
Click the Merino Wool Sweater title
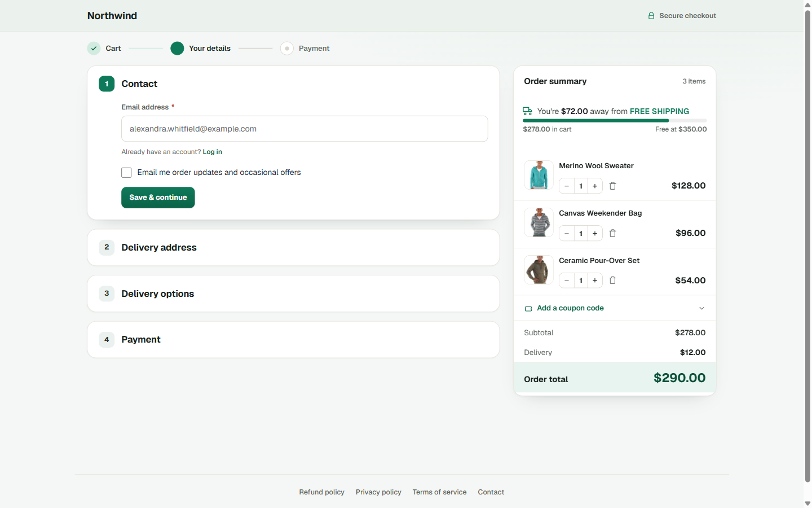click(596, 166)
